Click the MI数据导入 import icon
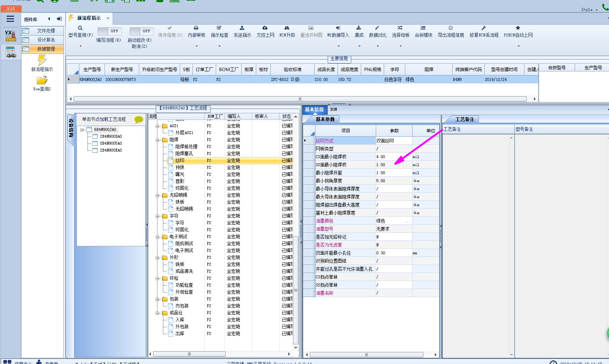This screenshot has height=364, width=609. pos(338,28)
